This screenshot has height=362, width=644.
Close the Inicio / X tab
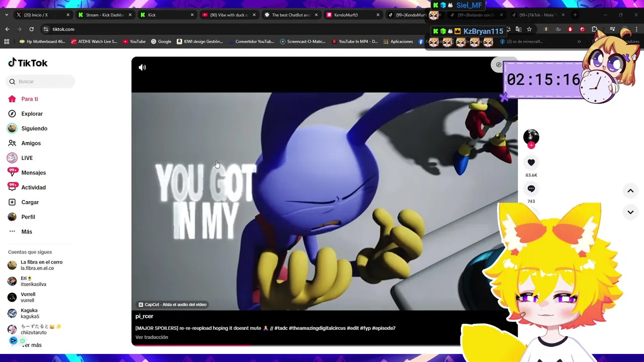point(68,15)
